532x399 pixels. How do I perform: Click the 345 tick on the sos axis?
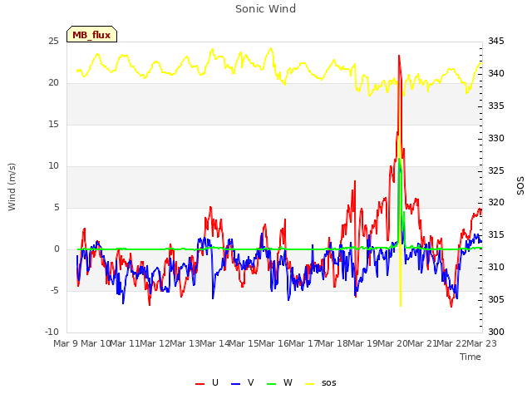[x=496, y=42]
